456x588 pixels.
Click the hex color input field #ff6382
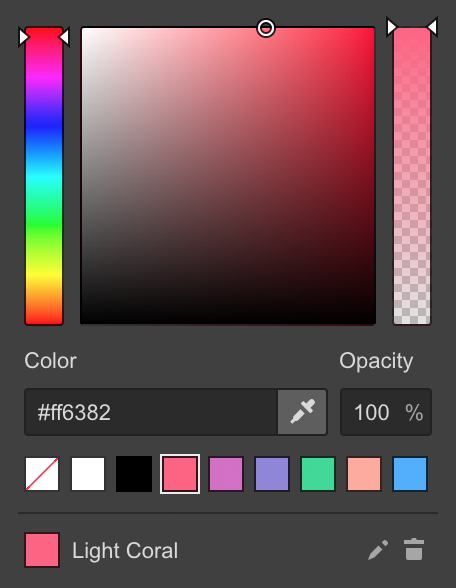click(151, 412)
